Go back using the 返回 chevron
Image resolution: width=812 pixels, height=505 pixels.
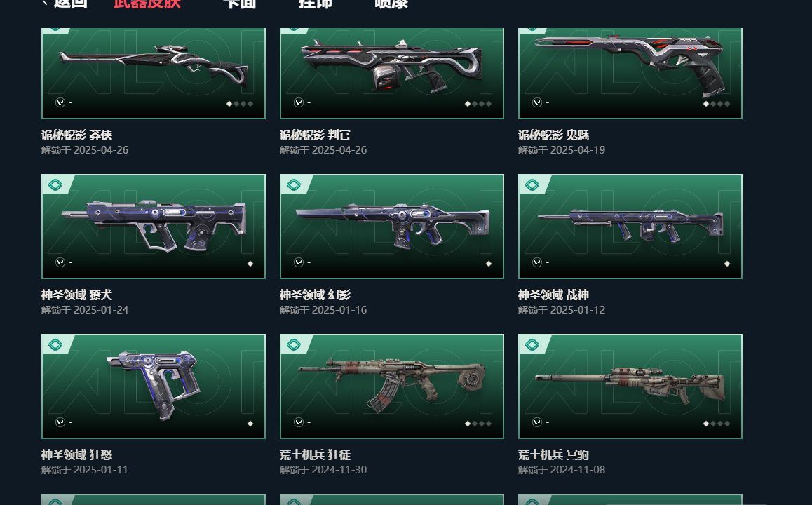coord(45,3)
